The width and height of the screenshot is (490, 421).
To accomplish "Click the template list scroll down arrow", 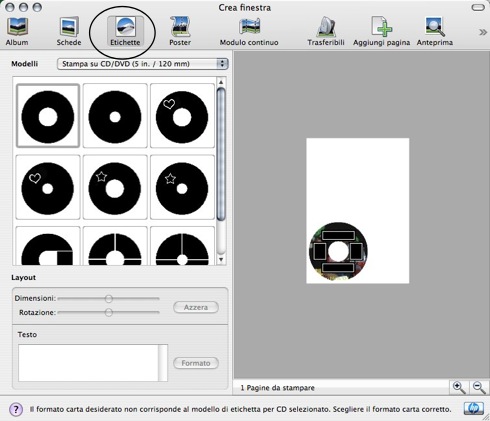I will 221,259.
